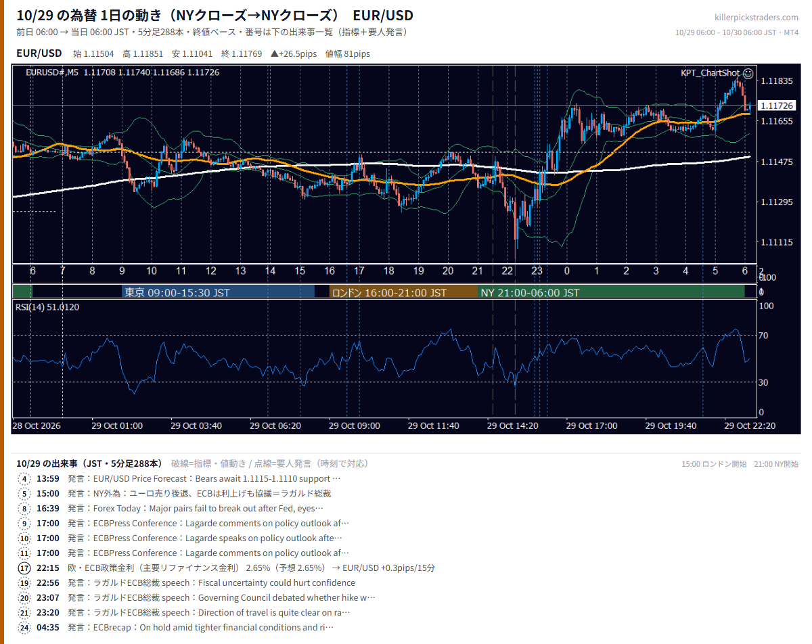Viewport: 812px width, 644px height.
Task: Click event marker number 4 circle
Action: click(x=25, y=478)
